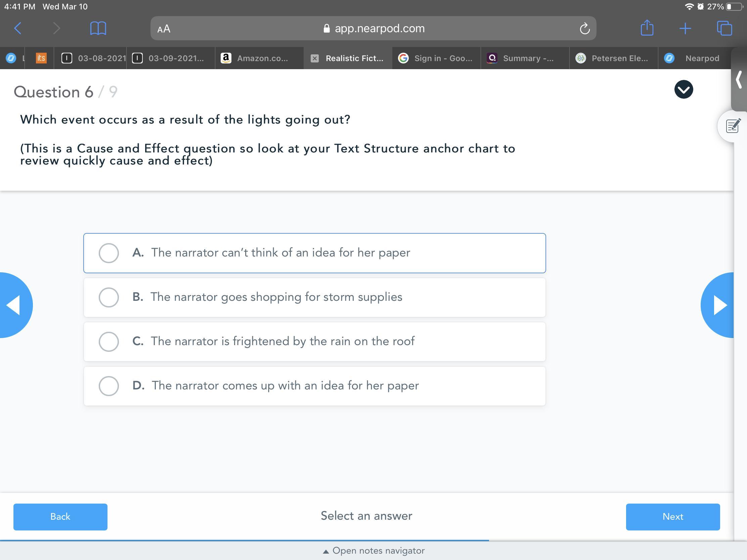Open Safari bookmarks book icon
Screen dimensions: 747x560
(98, 28)
